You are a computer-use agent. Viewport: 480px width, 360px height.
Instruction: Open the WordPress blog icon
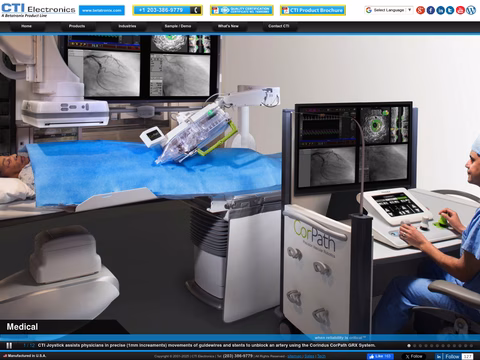(471, 10)
